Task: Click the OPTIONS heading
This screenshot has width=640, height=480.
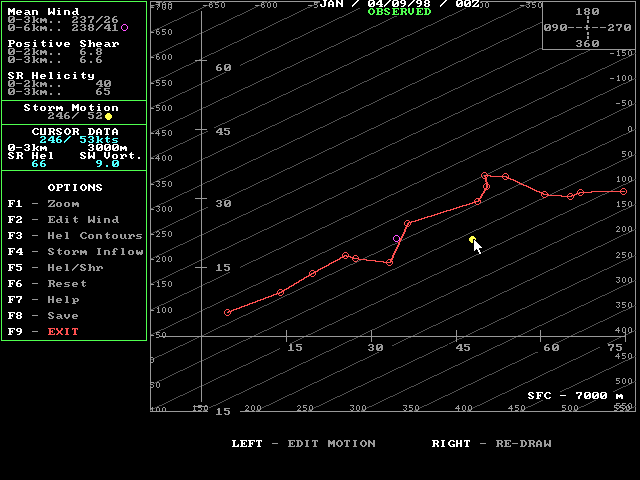Action: [x=75, y=188]
